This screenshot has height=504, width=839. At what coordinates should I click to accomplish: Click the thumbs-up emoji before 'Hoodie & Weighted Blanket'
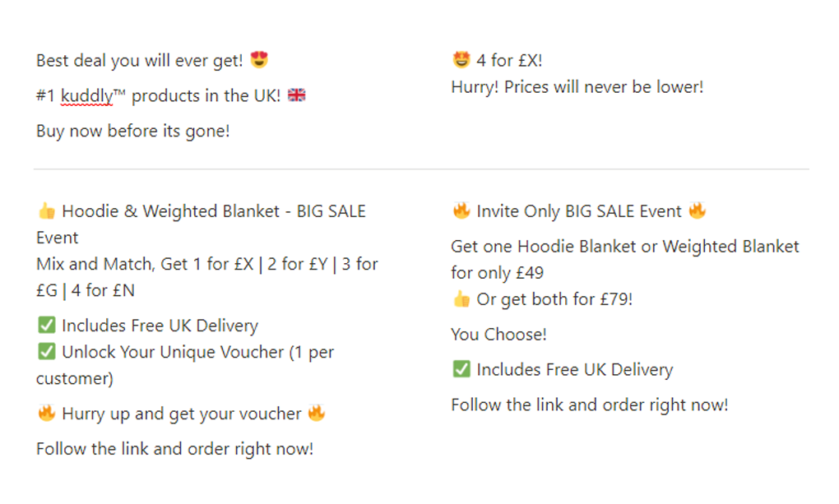pyautogui.click(x=47, y=210)
